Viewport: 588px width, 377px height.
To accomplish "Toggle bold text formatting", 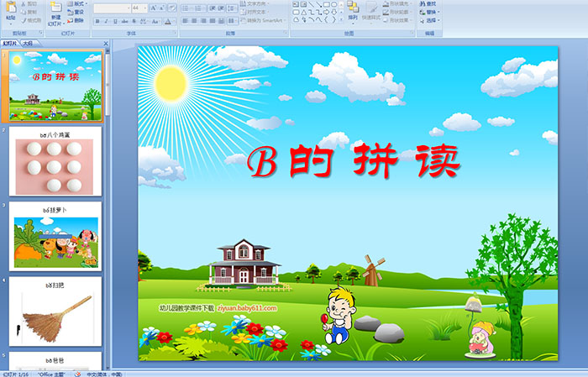I will pyautogui.click(x=96, y=21).
